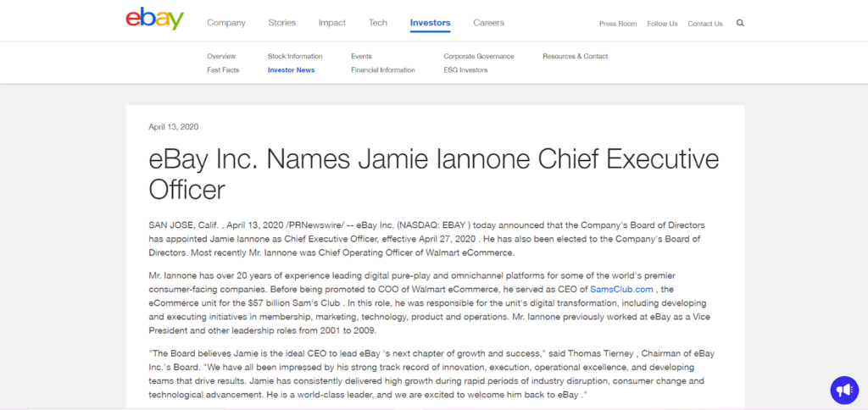Open the Company menu
This screenshot has height=410, width=868.
coord(226,23)
